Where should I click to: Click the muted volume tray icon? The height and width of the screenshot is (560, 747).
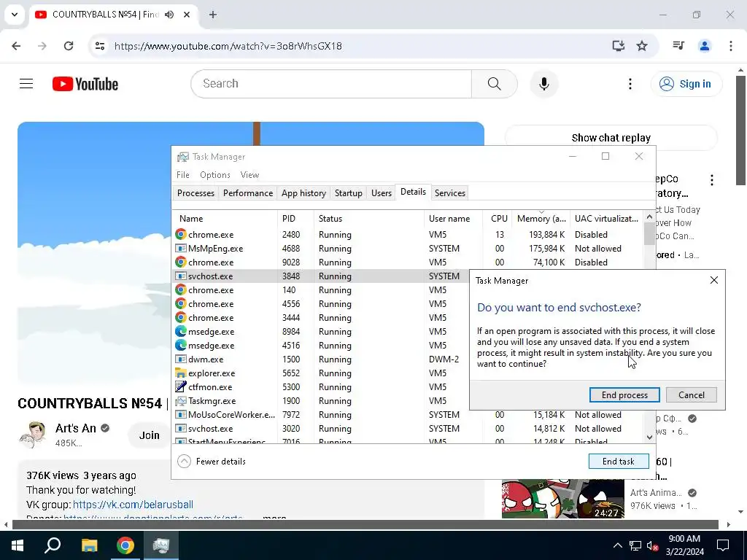click(652, 545)
